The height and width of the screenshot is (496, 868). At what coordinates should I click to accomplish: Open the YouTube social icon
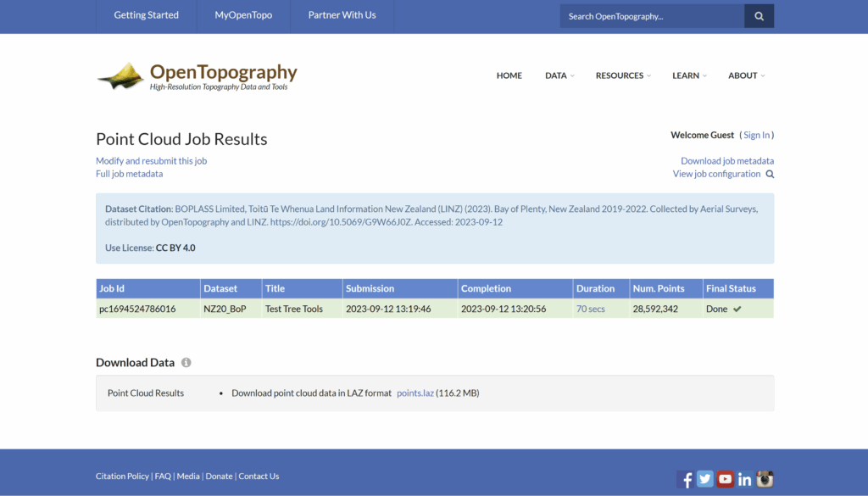tap(725, 479)
